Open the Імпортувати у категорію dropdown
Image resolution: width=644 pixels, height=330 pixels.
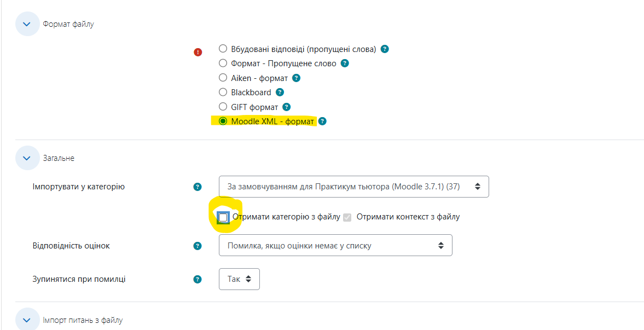[x=353, y=187]
